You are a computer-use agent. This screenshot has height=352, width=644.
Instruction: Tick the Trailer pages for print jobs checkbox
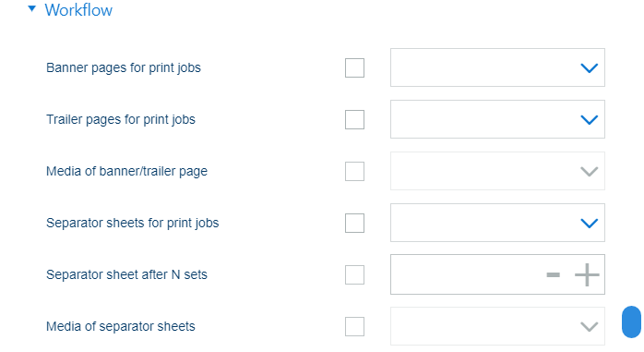(354, 120)
